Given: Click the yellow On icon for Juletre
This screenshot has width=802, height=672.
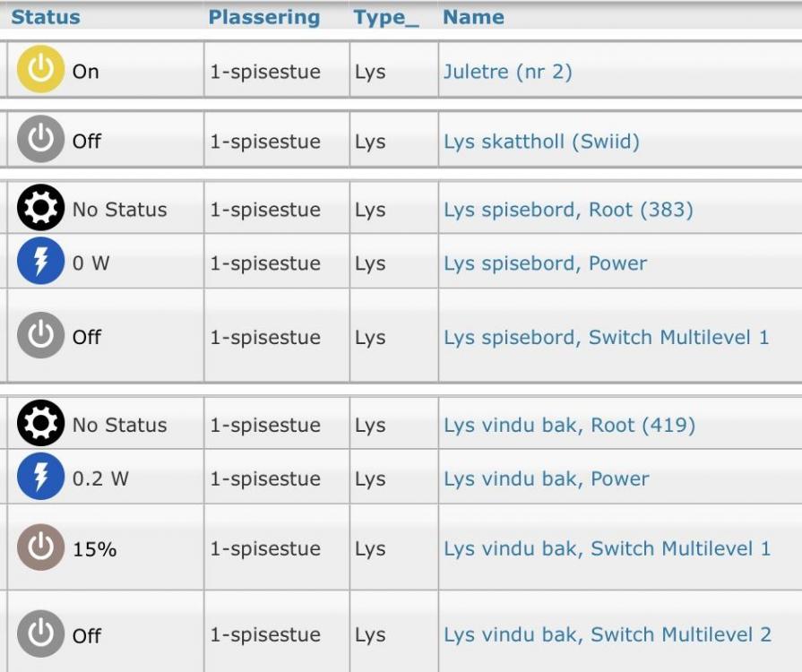Looking at the screenshot, I should tap(40, 71).
